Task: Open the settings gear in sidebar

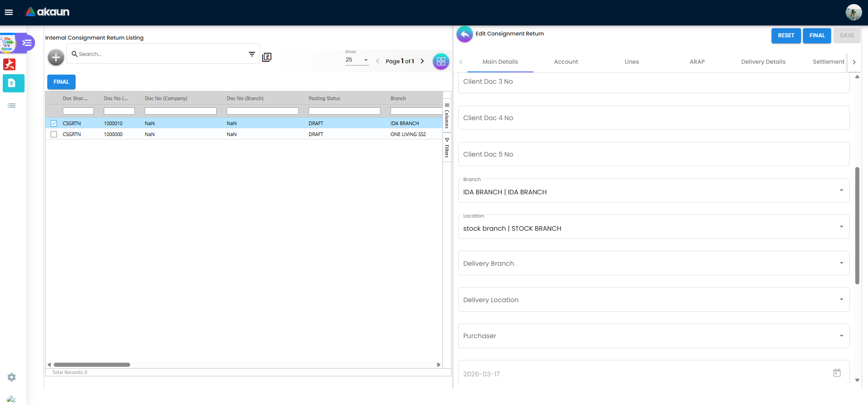Action: point(12,377)
